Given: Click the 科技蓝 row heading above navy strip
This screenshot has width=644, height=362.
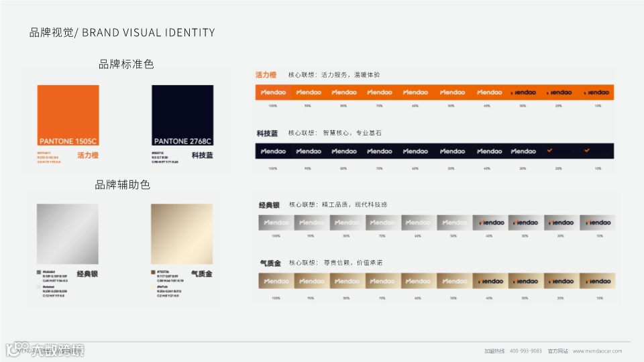Looking at the screenshot, I should [267, 133].
